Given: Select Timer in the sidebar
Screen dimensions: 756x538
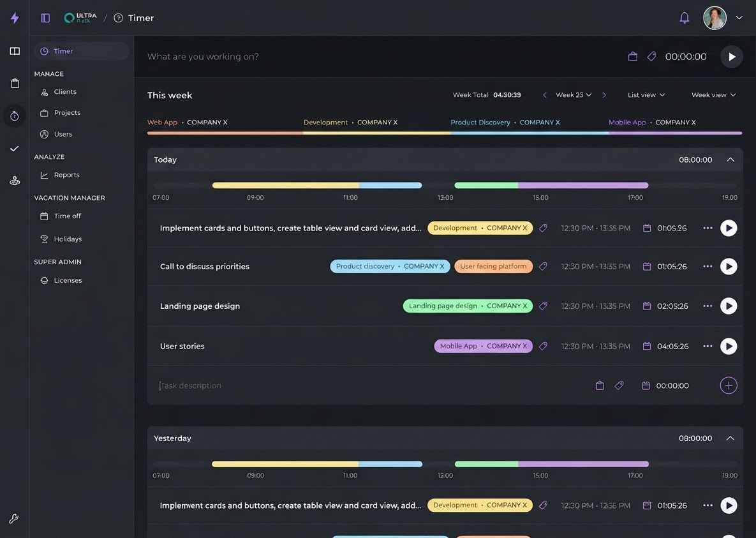Looking at the screenshot, I should point(82,51).
